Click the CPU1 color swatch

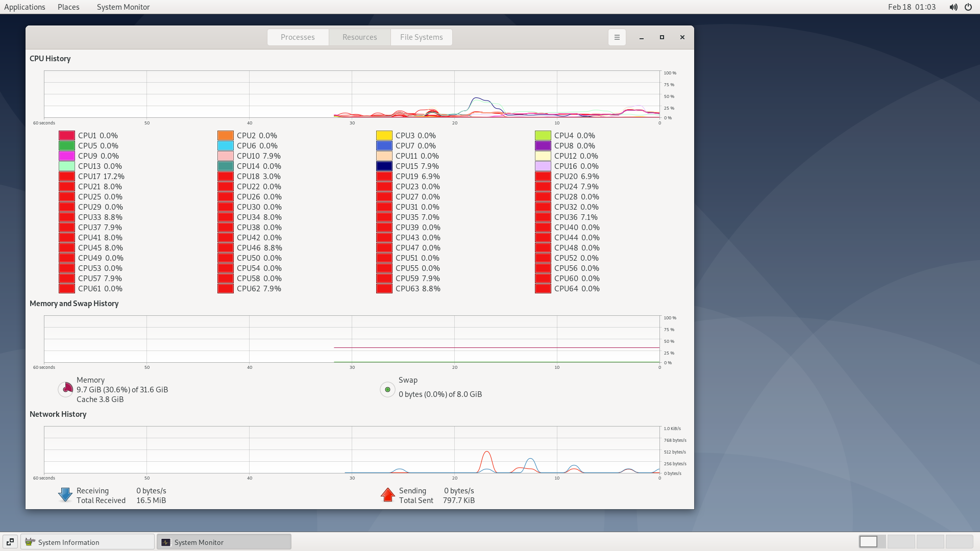pos(67,136)
